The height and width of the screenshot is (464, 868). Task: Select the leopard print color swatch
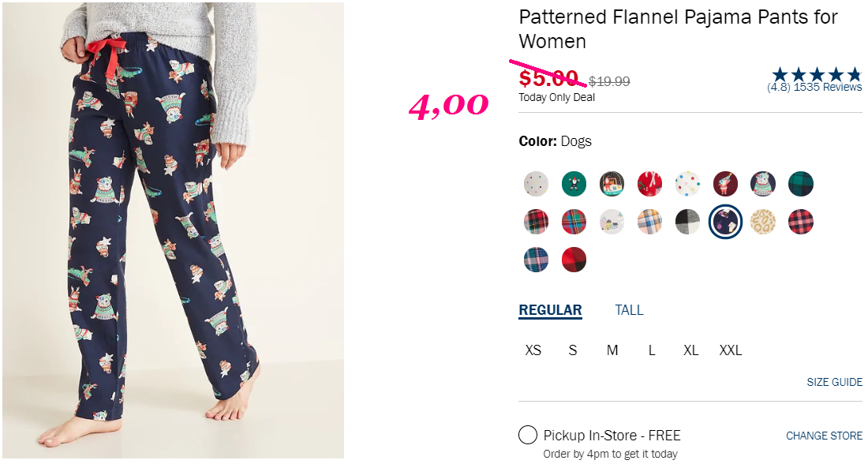point(763,222)
